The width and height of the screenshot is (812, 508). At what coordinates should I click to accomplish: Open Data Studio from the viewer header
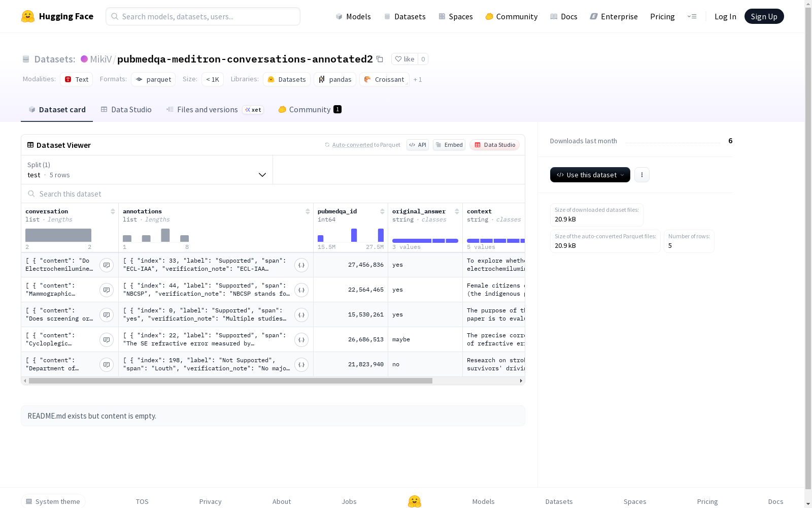tap(495, 145)
